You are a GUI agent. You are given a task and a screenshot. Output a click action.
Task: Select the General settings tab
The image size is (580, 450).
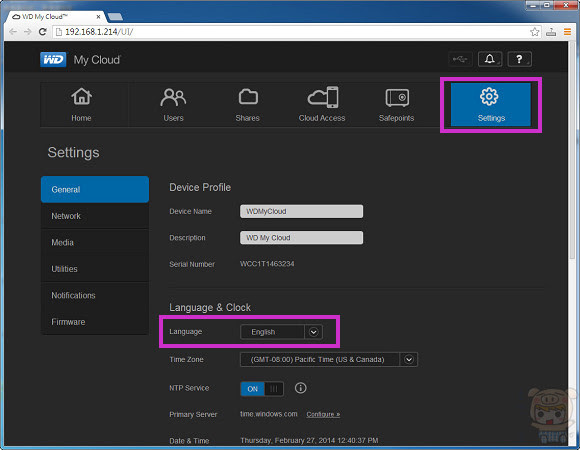(x=95, y=189)
